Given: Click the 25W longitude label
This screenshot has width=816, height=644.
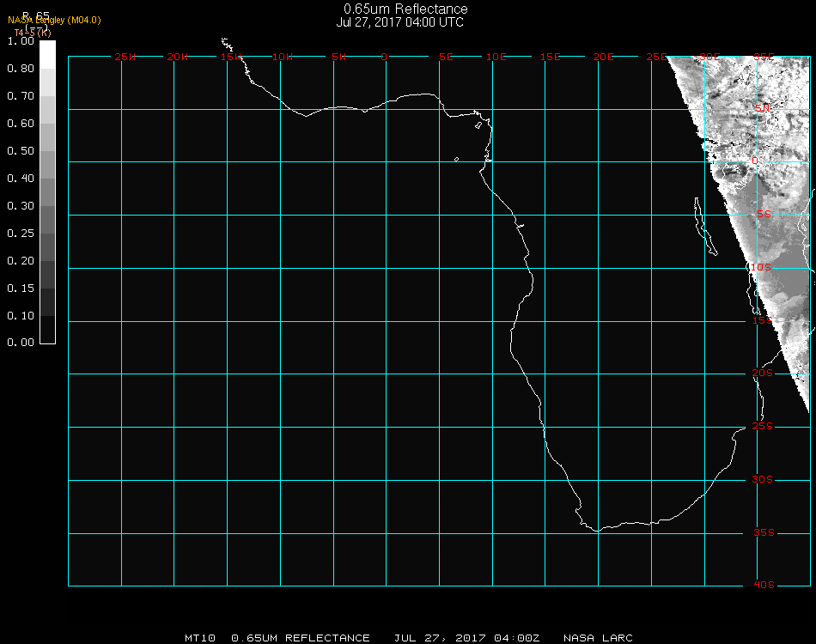Looking at the screenshot, I should (x=125, y=57).
